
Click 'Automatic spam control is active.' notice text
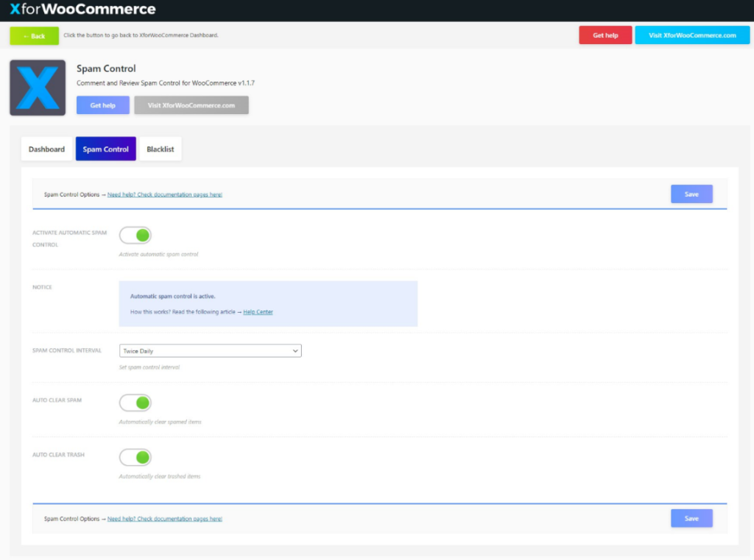(x=172, y=296)
